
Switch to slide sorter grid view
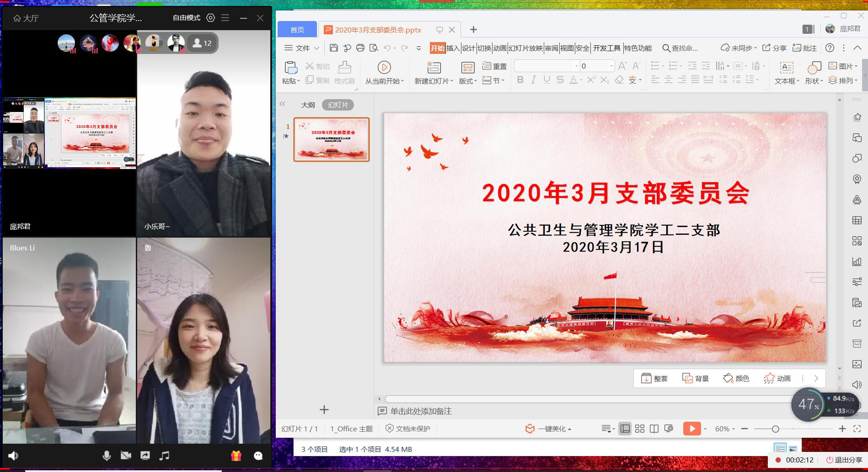pos(640,429)
